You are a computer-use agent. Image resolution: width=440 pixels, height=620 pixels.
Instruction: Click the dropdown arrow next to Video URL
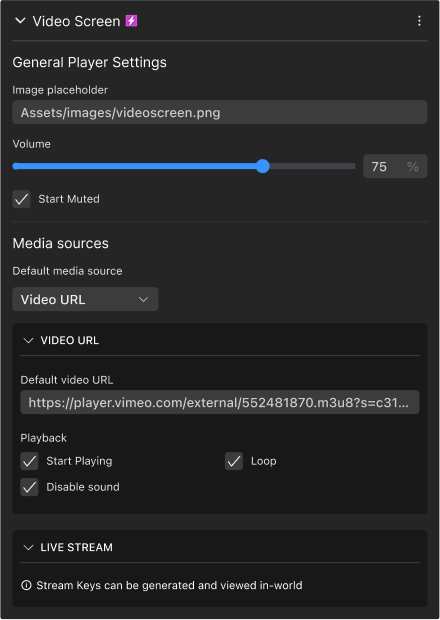(144, 300)
